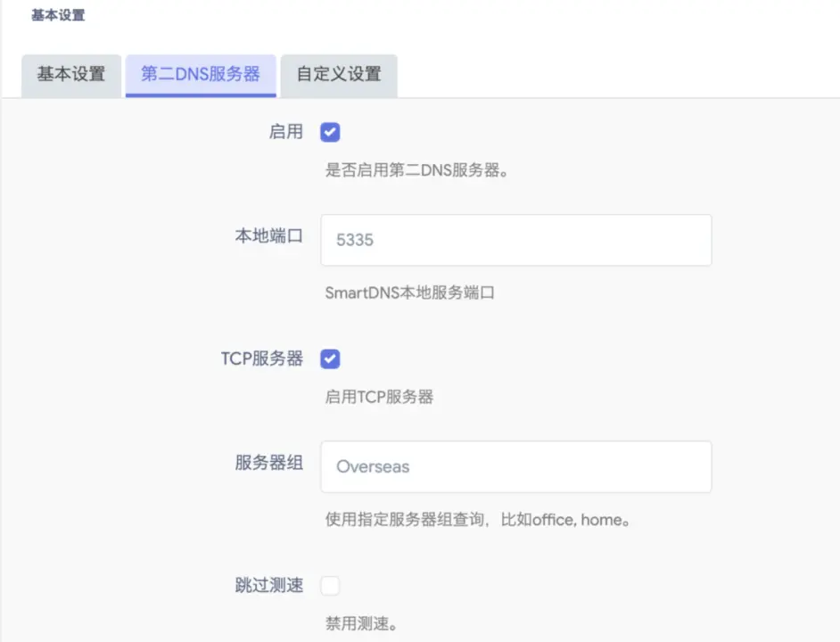
Task: Click the 本地端口 field showing 5335
Action: 515,240
